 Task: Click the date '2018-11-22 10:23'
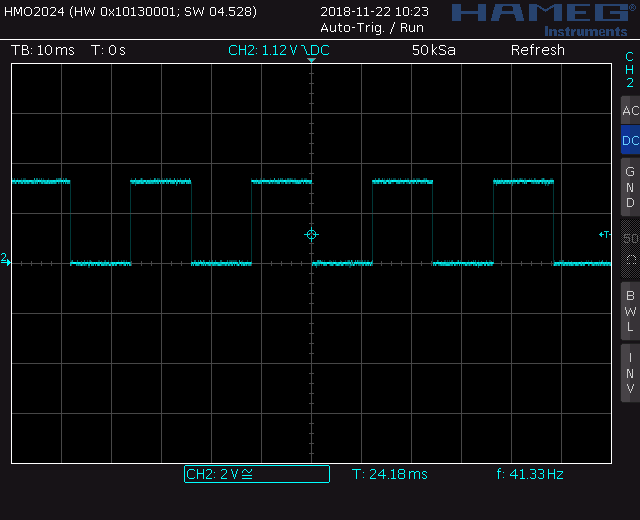pos(374,11)
